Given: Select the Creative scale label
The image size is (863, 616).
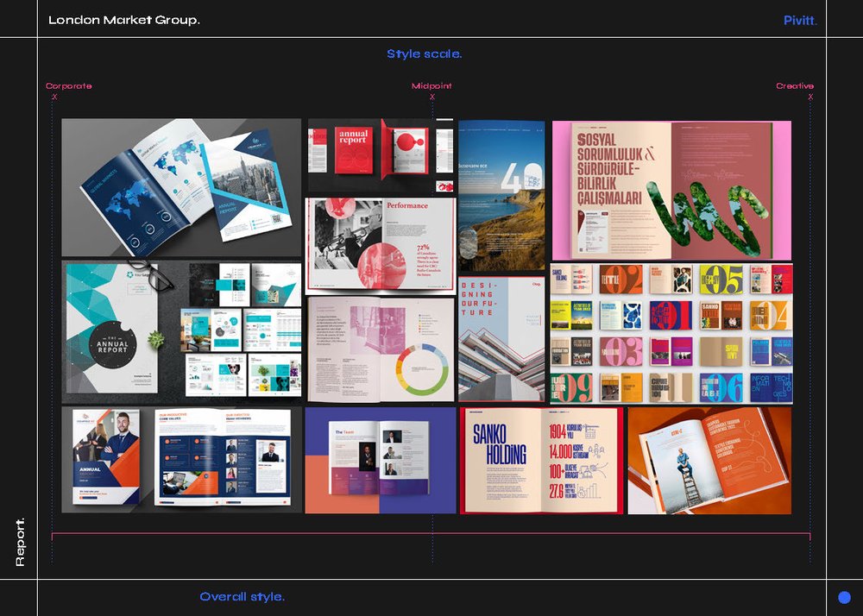Looking at the screenshot, I should click(795, 85).
